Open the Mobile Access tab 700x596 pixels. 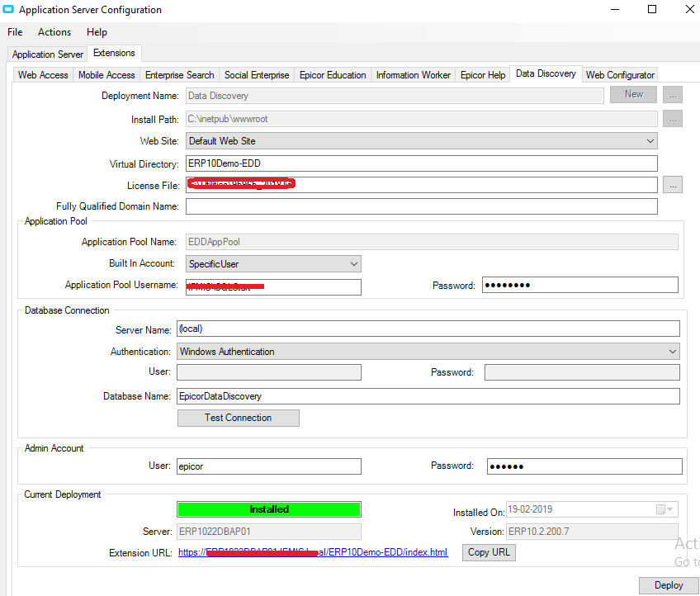[x=106, y=75]
